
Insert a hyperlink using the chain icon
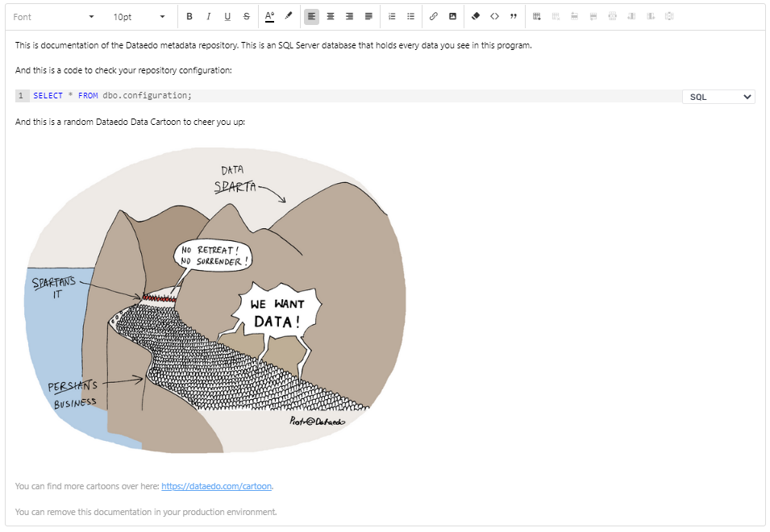[x=434, y=16]
